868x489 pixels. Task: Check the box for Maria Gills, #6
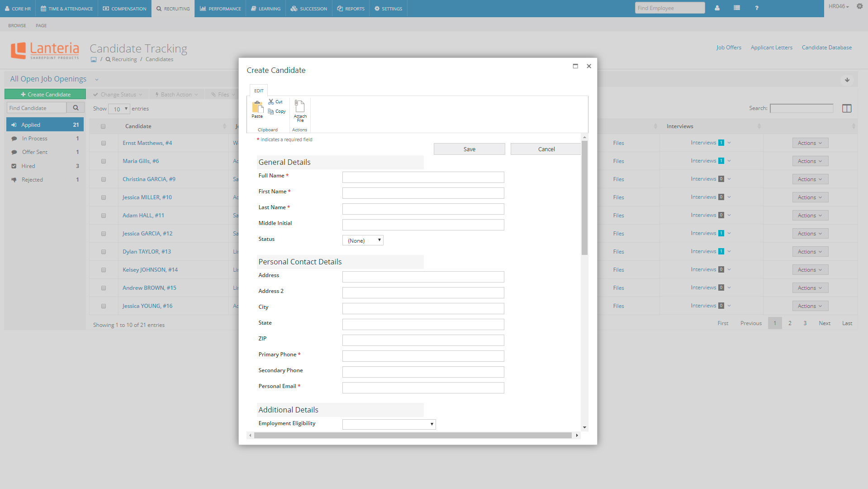104,161
